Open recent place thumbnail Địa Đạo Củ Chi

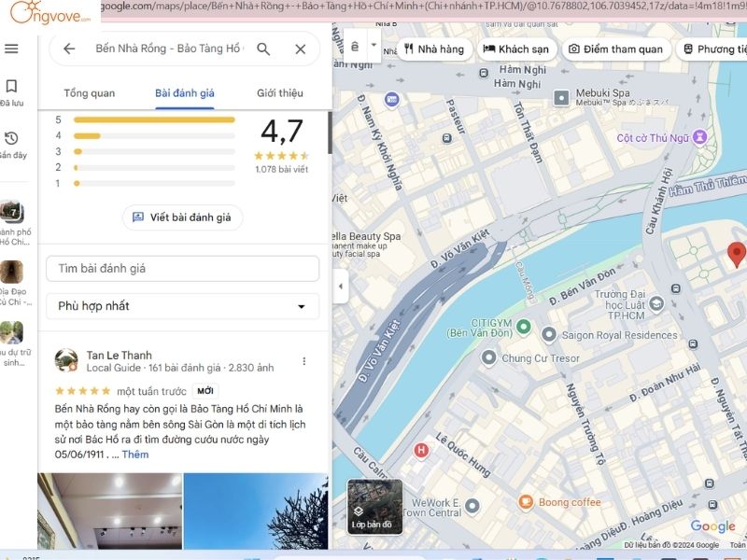click(12, 272)
